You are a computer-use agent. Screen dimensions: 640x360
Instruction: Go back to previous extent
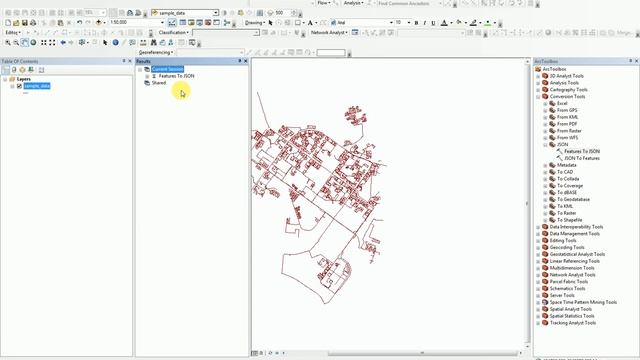(63, 42)
